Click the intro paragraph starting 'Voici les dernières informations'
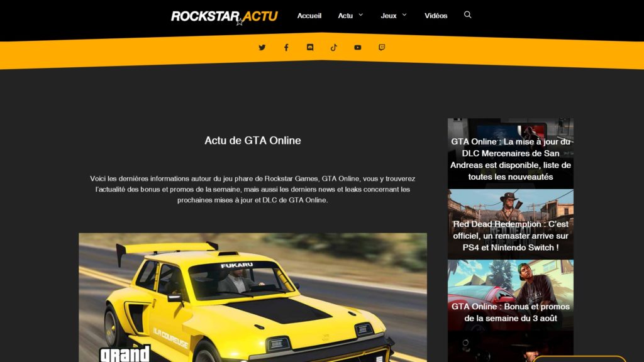This screenshot has width=644, height=362. (253, 189)
